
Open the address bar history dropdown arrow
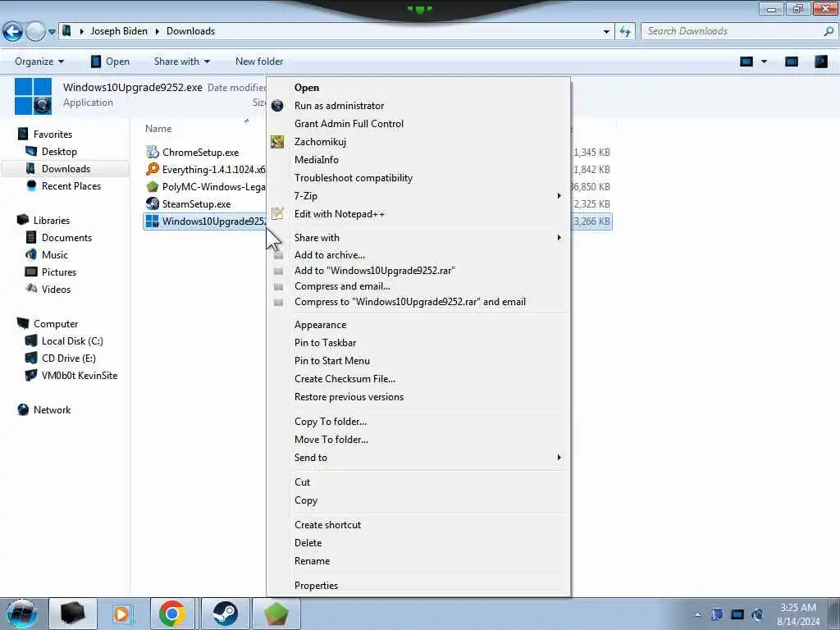pyautogui.click(x=606, y=32)
